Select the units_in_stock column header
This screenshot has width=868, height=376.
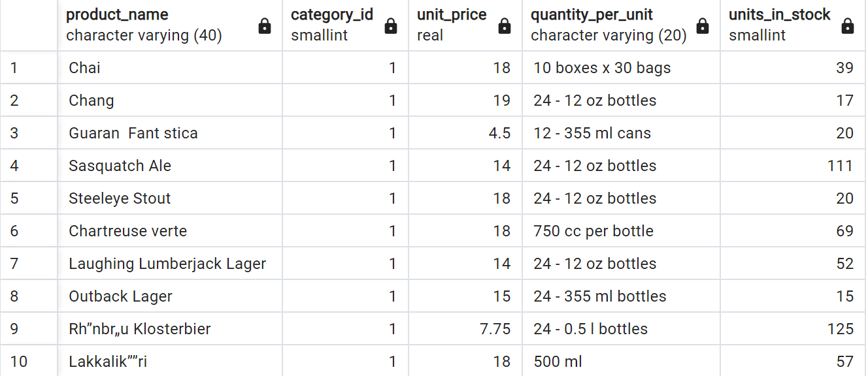[793, 25]
